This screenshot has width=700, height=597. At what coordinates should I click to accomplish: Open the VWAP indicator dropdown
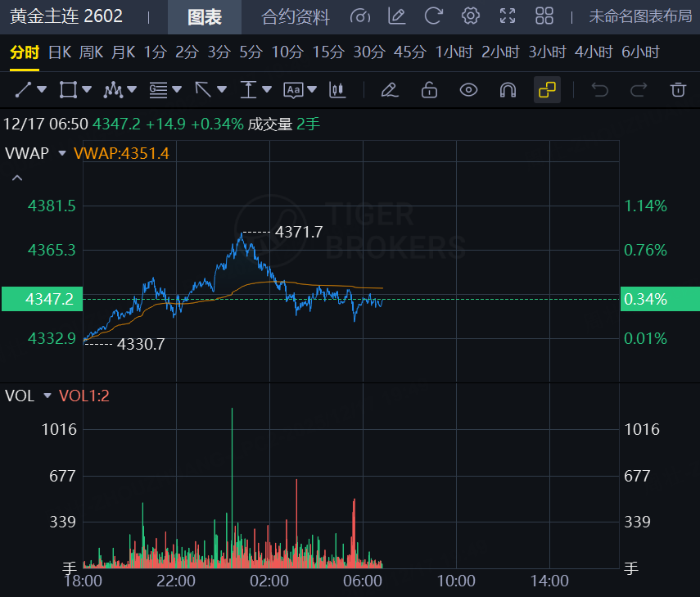(x=62, y=153)
